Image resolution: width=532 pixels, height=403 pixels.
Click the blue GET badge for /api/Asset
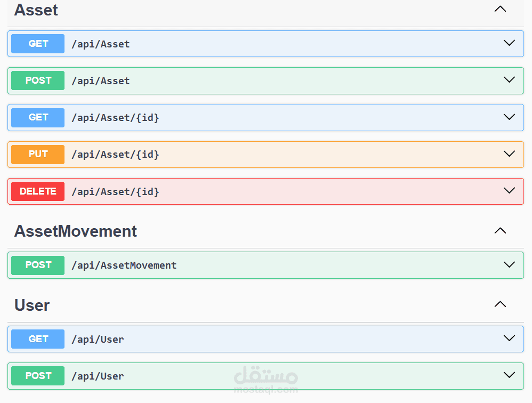pyautogui.click(x=38, y=44)
